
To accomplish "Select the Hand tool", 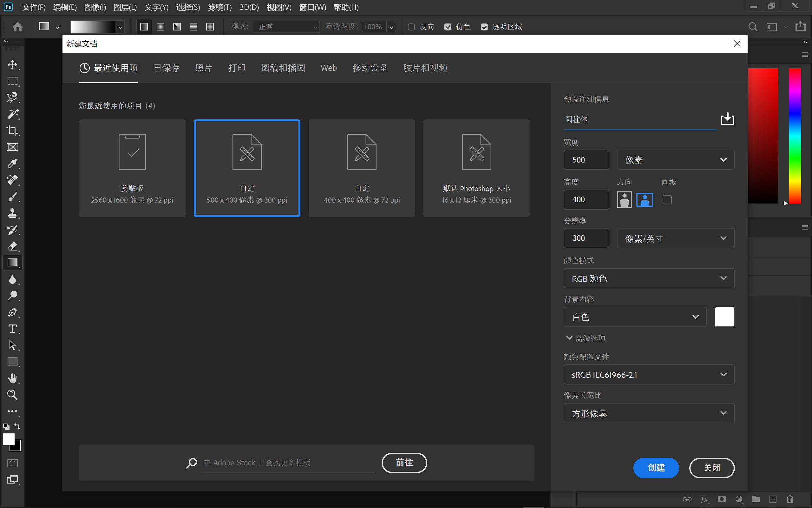I will pyautogui.click(x=12, y=378).
